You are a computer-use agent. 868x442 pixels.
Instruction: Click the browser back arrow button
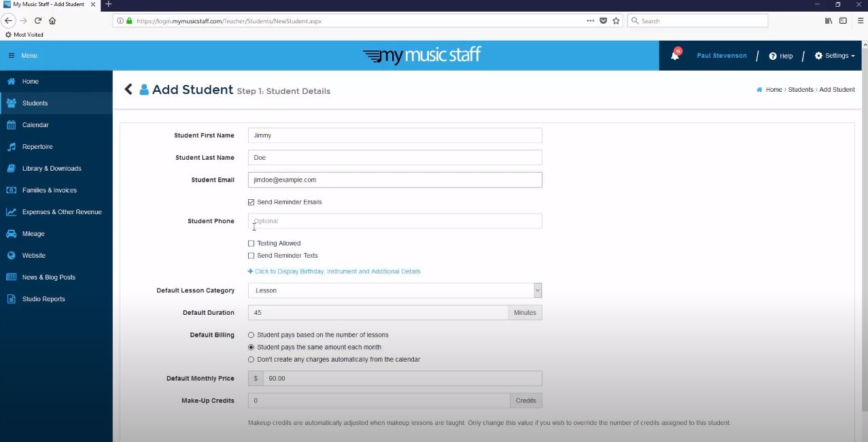[9, 21]
